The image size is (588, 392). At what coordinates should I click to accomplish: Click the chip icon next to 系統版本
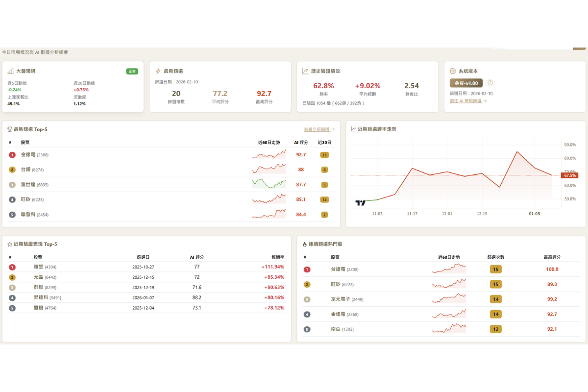click(454, 71)
